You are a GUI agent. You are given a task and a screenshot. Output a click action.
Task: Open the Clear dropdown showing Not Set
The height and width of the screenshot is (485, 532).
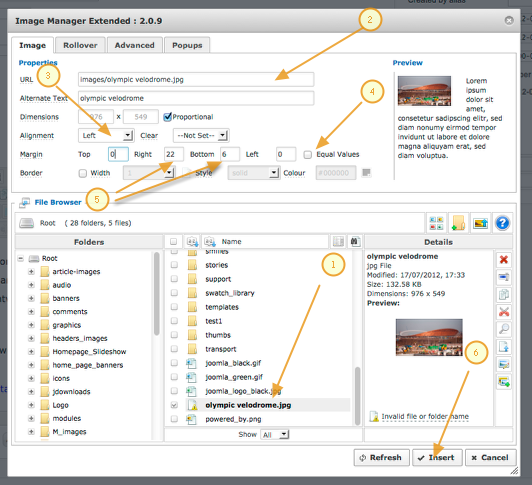coord(201,135)
